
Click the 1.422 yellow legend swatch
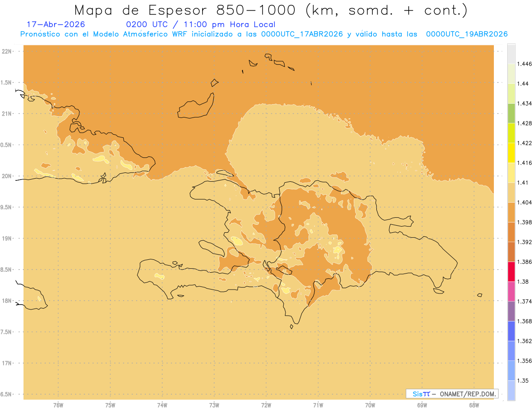[x=511, y=153]
